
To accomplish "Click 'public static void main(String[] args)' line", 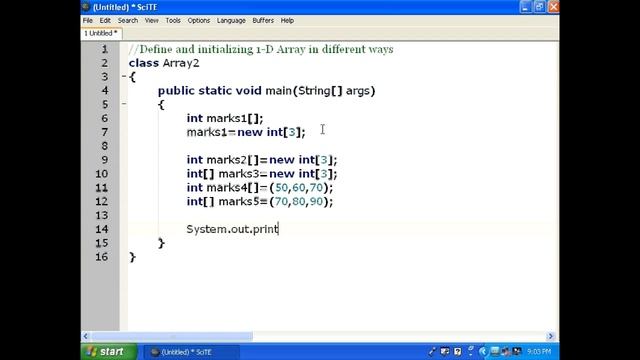I will (266, 91).
